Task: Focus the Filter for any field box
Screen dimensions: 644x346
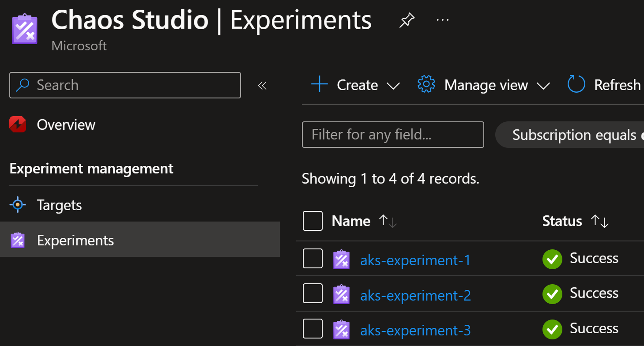Action: coord(393,135)
